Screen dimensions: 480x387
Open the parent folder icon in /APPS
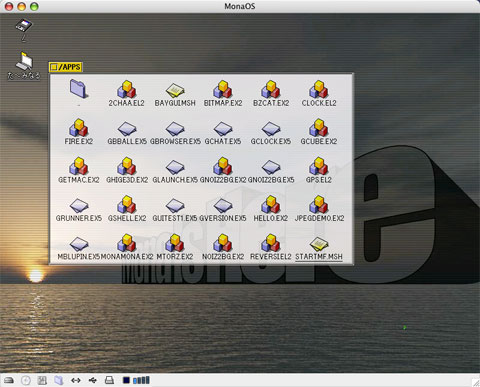tap(79, 89)
